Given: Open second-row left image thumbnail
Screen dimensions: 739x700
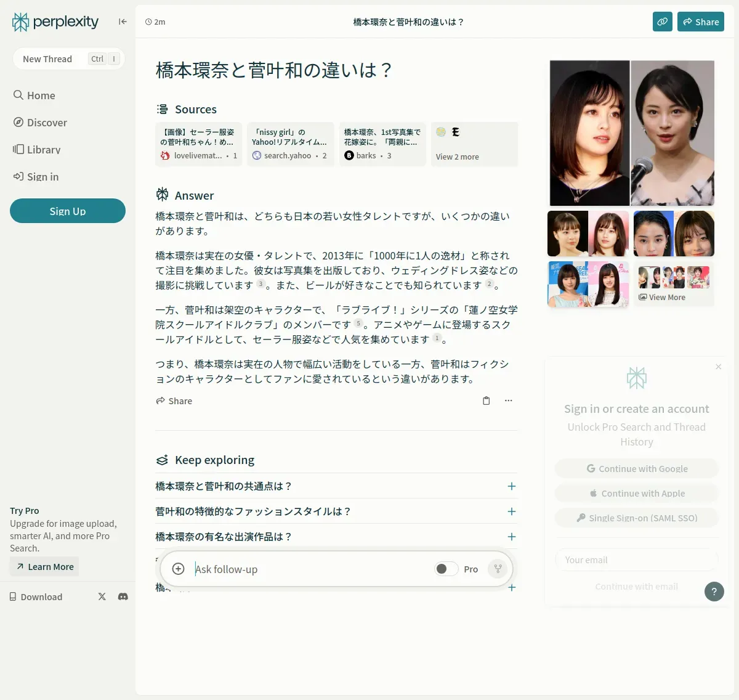Looking at the screenshot, I should click(x=588, y=234).
